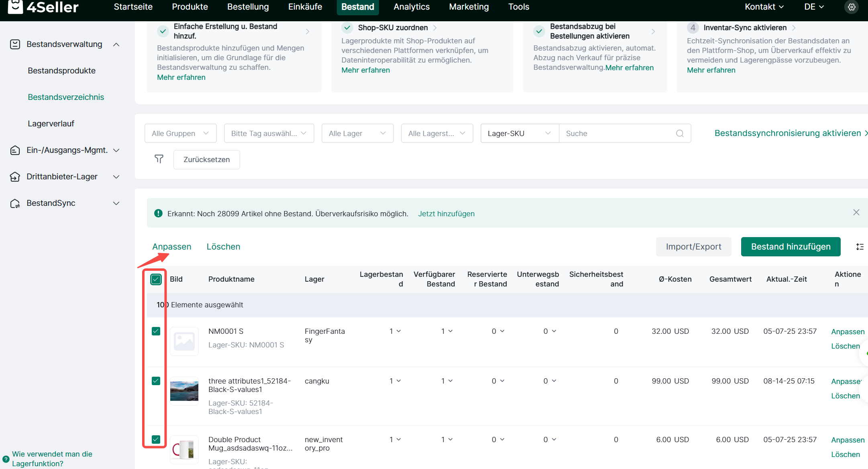Click the filter funnel icon
Screen dimensions: 868x469
pos(159,159)
